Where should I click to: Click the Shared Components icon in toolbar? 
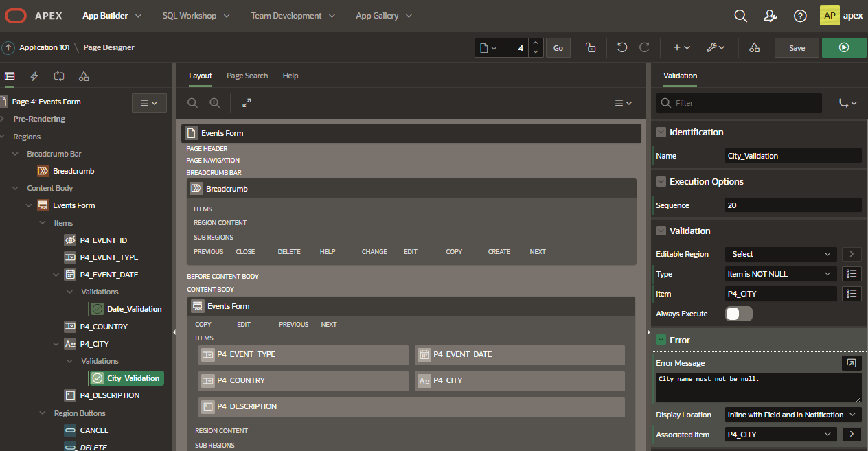coord(754,47)
